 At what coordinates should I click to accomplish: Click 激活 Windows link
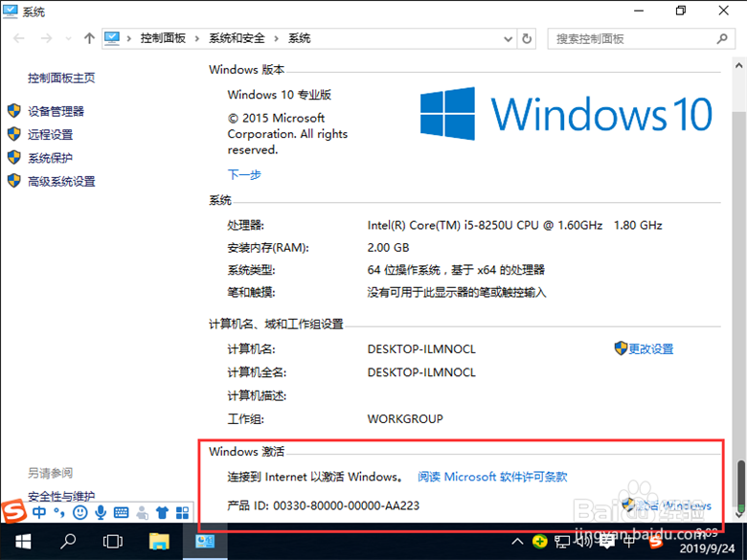point(673,505)
